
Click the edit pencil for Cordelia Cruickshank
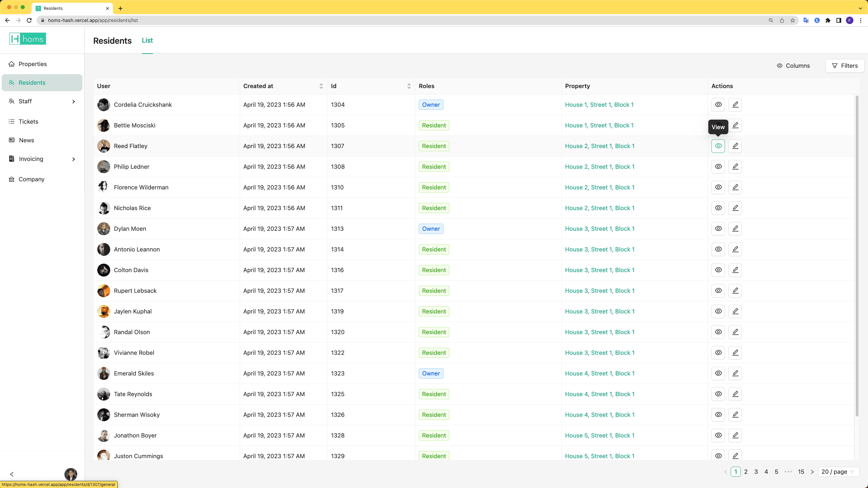[x=735, y=105]
